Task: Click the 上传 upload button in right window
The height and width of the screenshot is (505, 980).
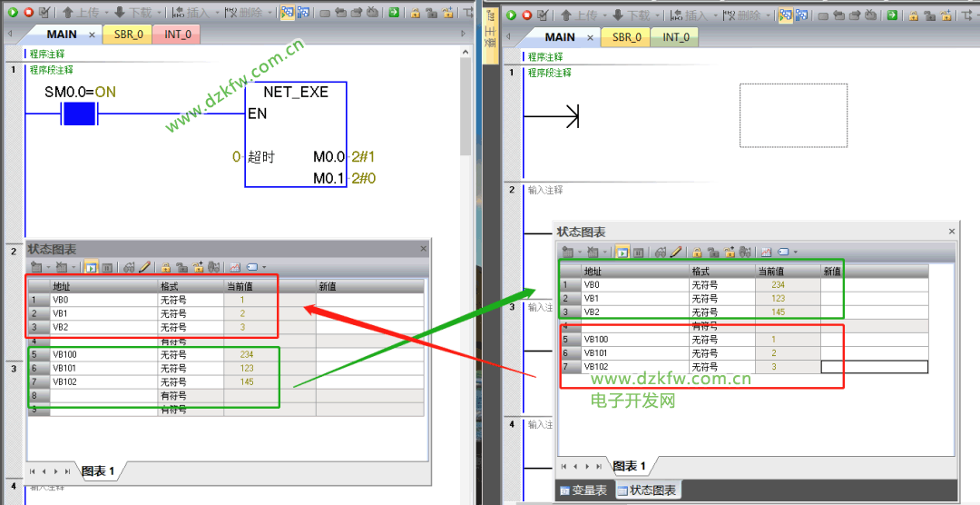Action: coord(583,15)
